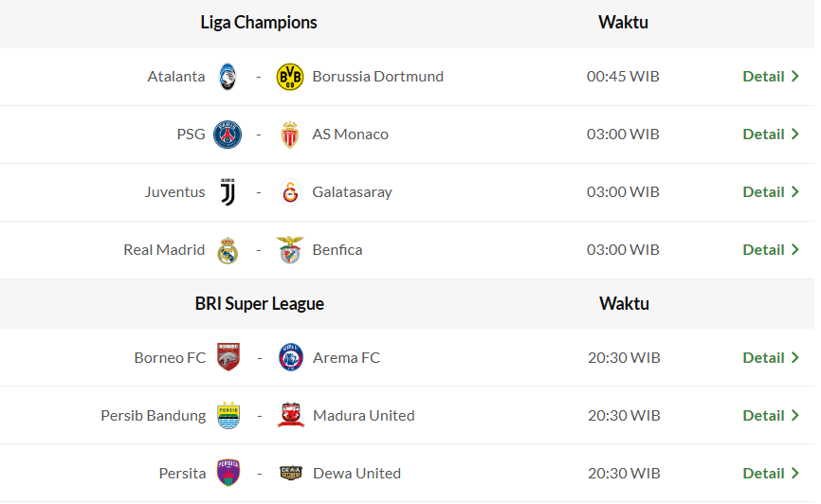View Detail for Juventus vs Galatasaray
The height and width of the screenshot is (504, 821).
[x=770, y=192]
